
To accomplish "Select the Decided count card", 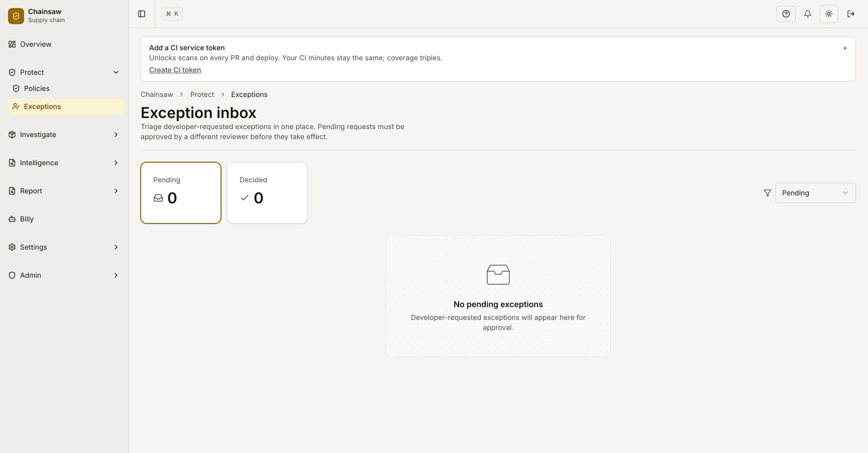I will tap(267, 193).
